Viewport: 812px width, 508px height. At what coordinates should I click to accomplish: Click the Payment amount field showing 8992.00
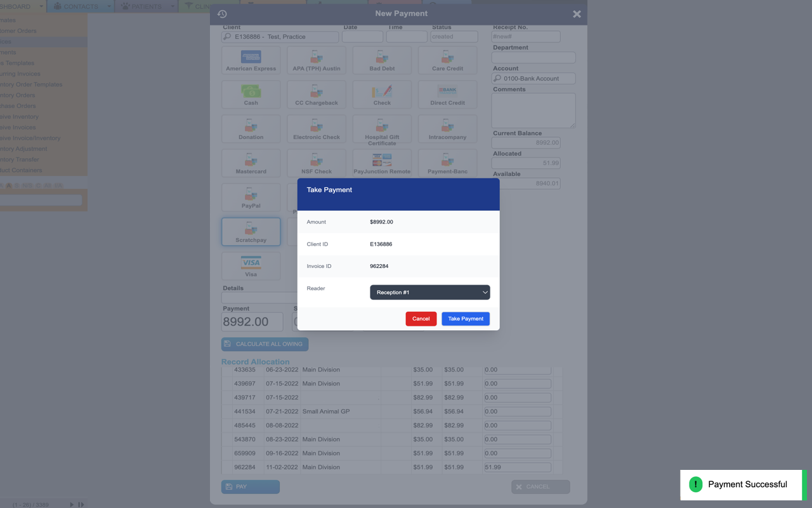point(252,322)
